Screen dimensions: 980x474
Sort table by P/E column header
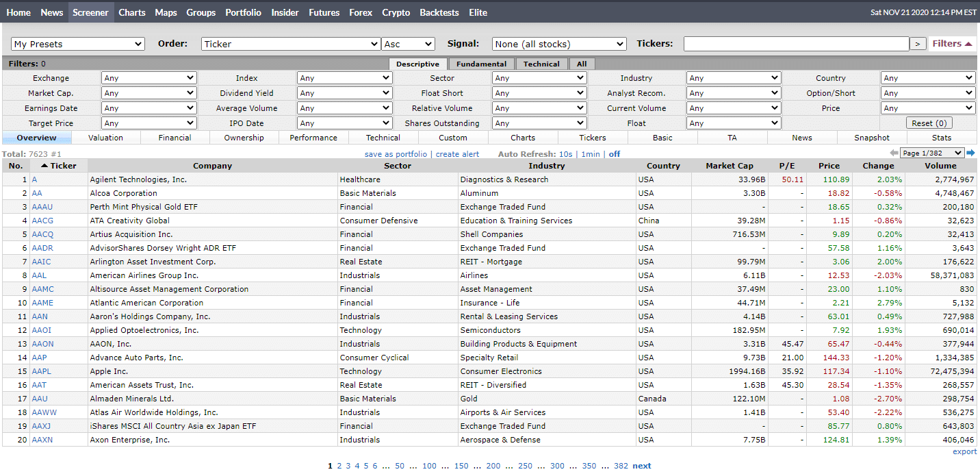786,166
